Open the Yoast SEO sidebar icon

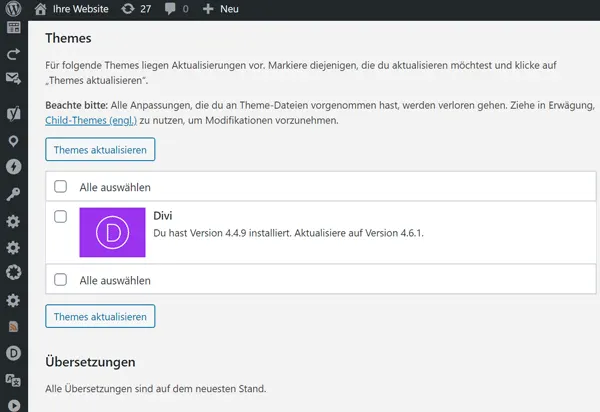pos(13,114)
